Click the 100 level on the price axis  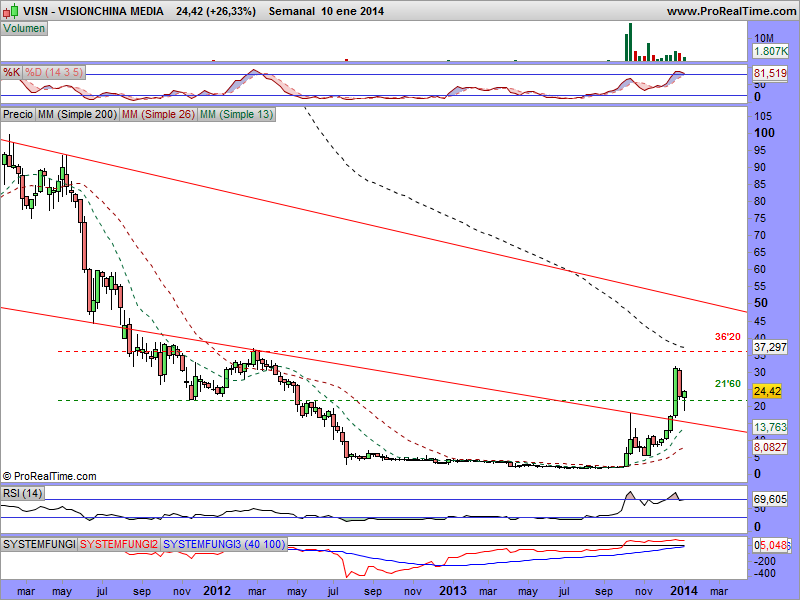tap(764, 133)
